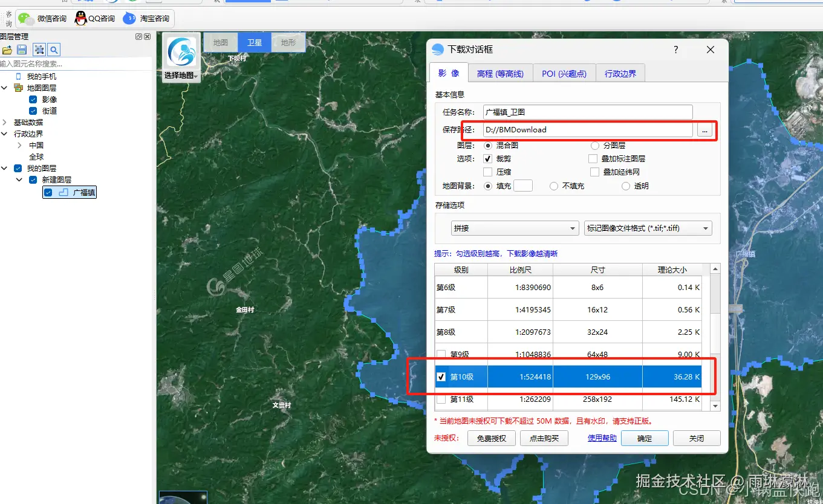The height and width of the screenshot is (504, 823).
Task: Click the magnifier search icon in layer panel
Action: click(54, 50)
